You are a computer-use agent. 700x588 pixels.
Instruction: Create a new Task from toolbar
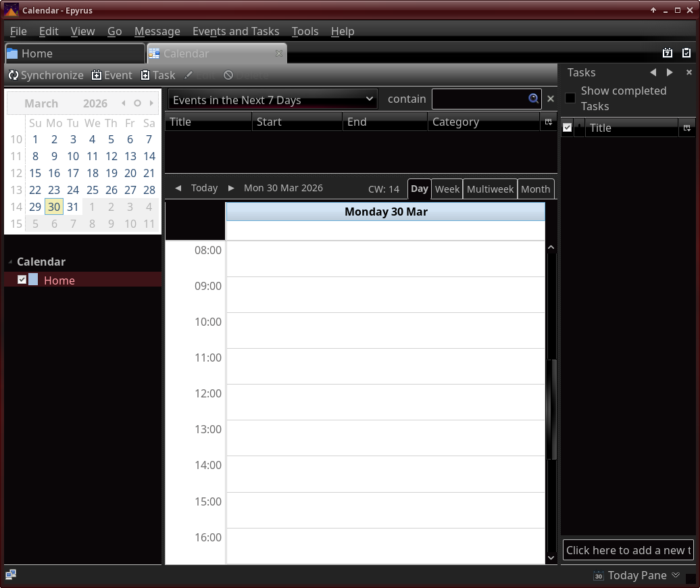(145, 75)
